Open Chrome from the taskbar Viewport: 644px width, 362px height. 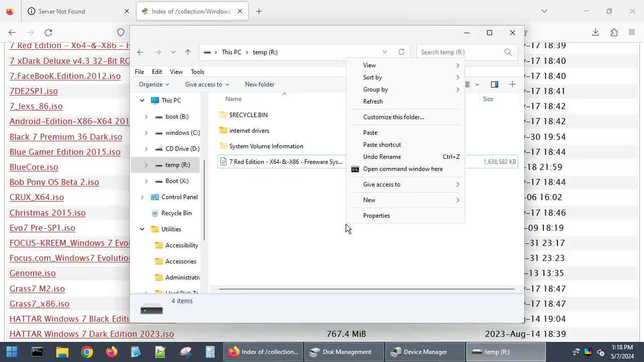(x=87, y=352)
